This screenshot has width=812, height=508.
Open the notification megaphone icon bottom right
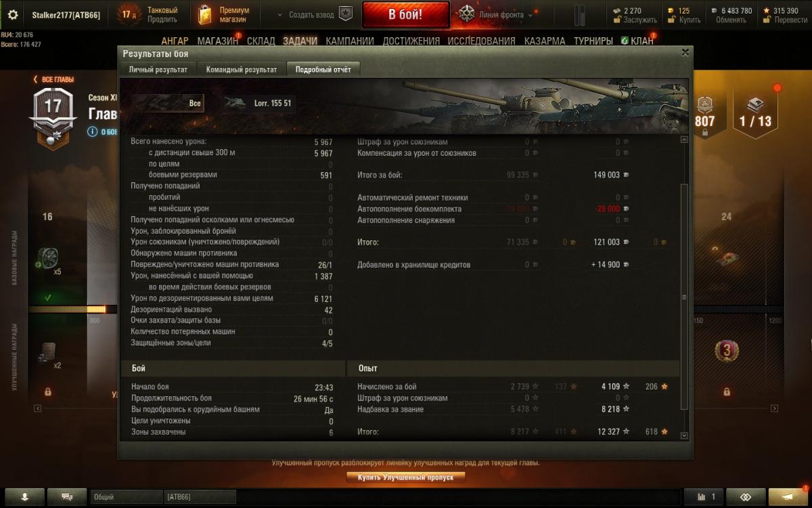(x=788, y=496)
